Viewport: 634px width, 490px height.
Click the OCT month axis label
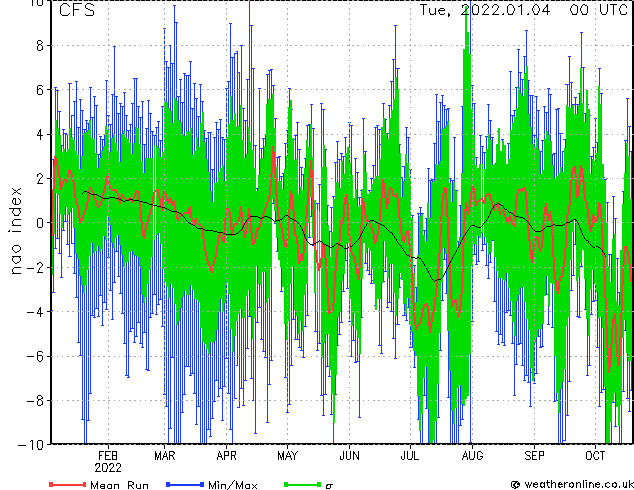pyautogui.click(x=595, y=456)
